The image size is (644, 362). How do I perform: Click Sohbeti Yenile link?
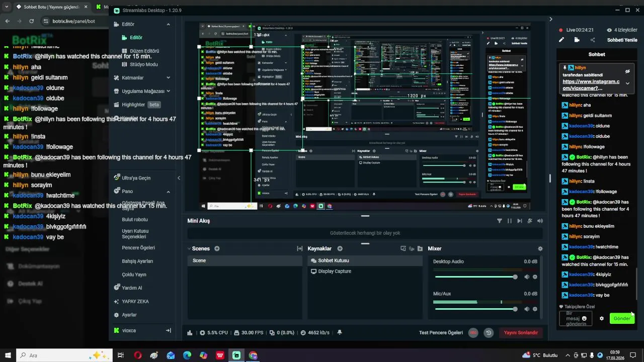[x=622, y=40]
